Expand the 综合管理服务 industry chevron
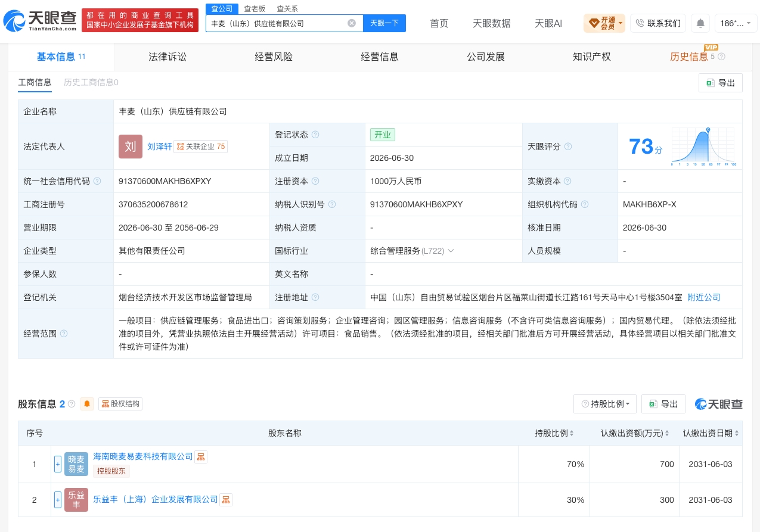760x532 pixels. (x=451, y=251)
